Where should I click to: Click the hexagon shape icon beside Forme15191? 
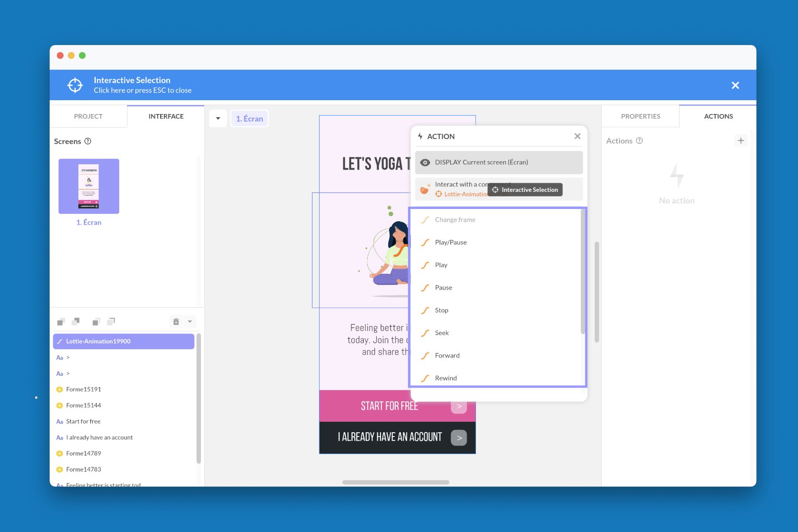click(x=59, y=389)
